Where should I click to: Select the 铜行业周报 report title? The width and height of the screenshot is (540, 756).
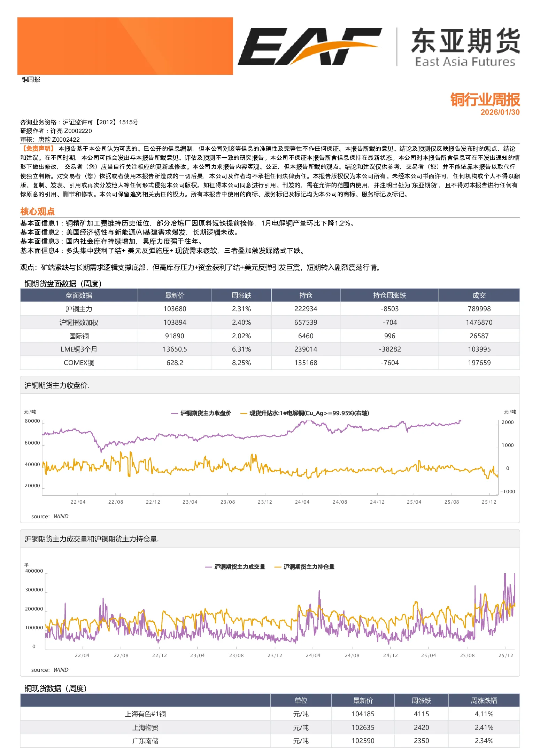click(x=485, y=100)
